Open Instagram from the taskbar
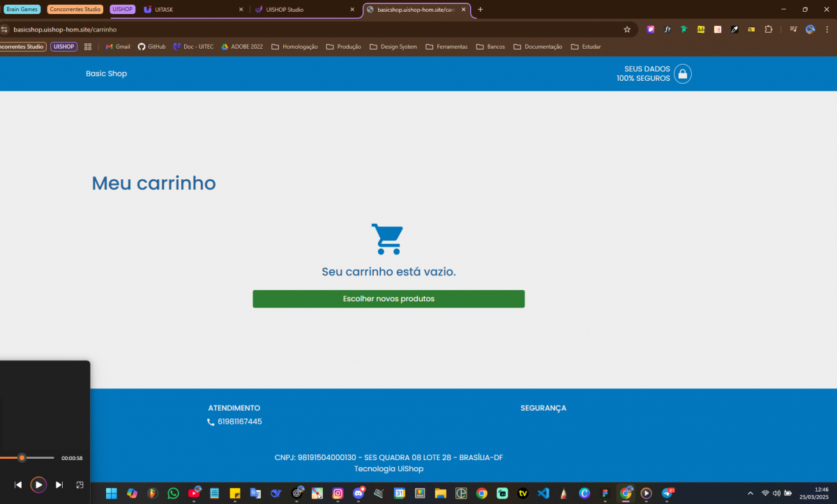The height and width of the screenshot is (504, 837). (338, 494)
